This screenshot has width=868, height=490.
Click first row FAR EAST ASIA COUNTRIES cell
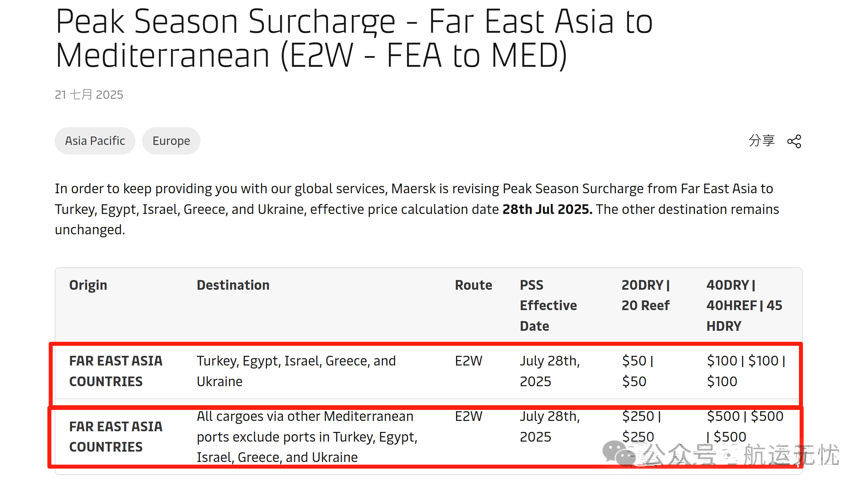click(x=116, y=371)
